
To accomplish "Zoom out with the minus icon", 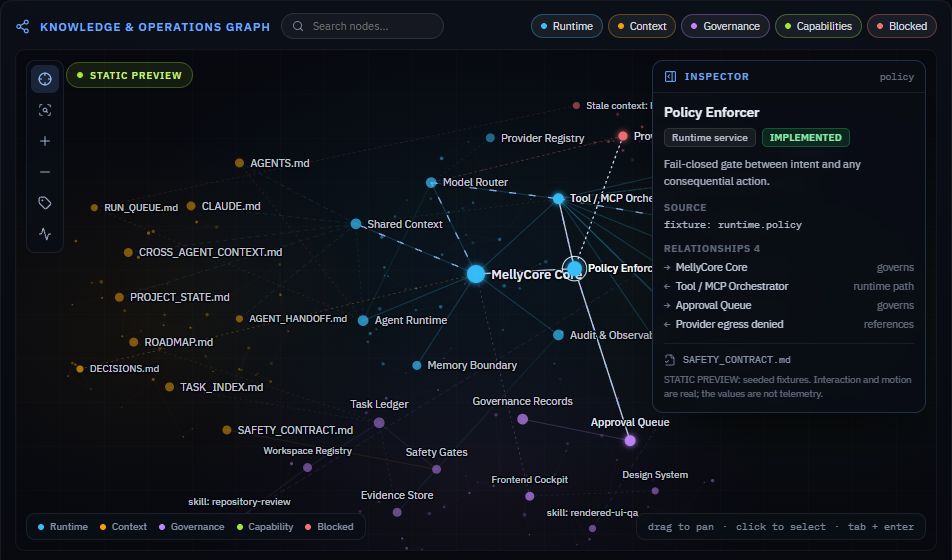I will (45, 172).
